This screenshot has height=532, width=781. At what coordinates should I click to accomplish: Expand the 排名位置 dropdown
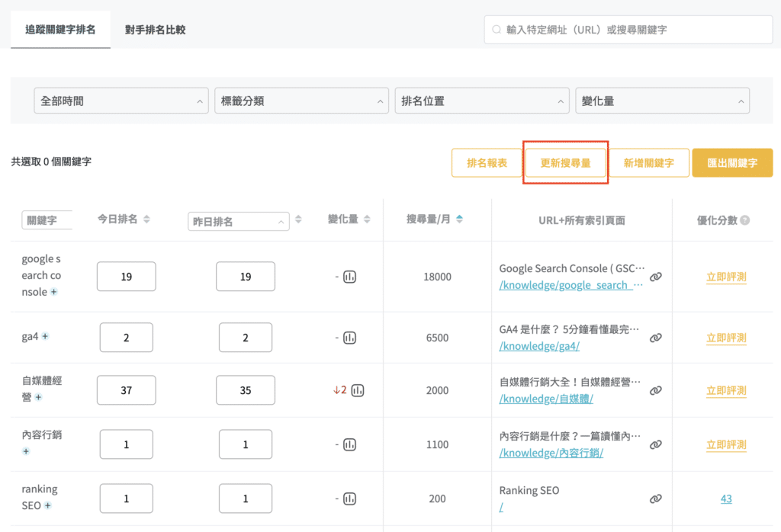(x=481, y=101)
